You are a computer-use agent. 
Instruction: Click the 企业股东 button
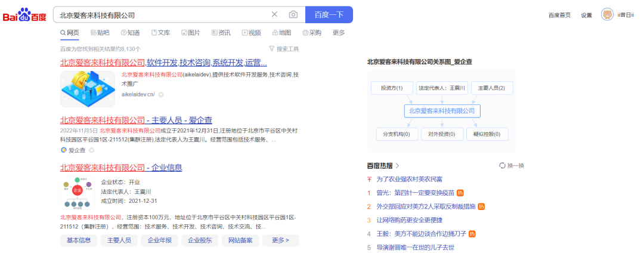pos(200,240)
